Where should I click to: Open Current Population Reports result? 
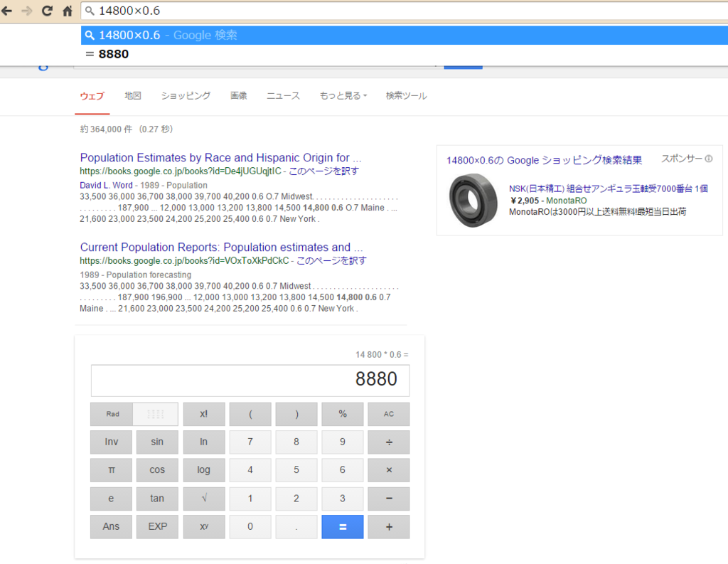click(x=221, y=248)
